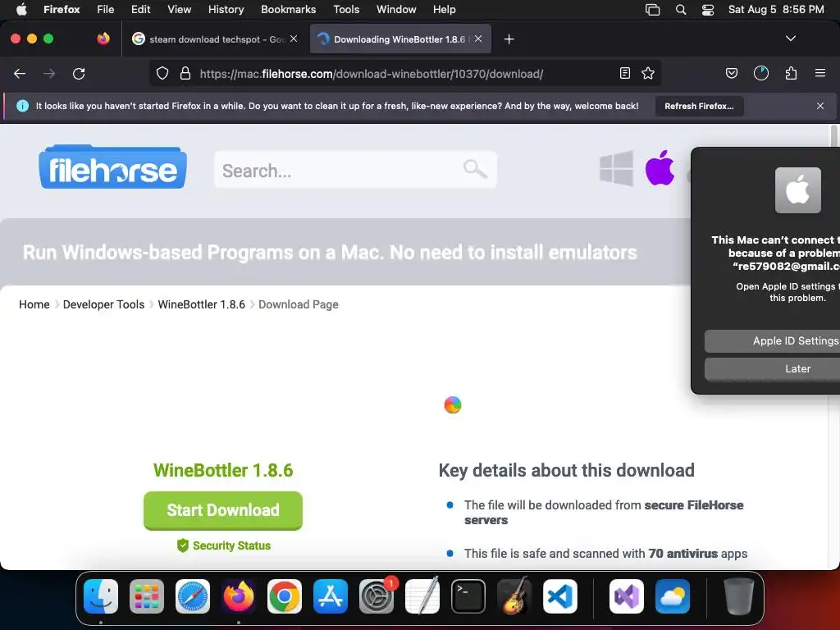Open TextEdit from the Dock
The height and width of the screenshot is (630, 840).
(422, 596)
